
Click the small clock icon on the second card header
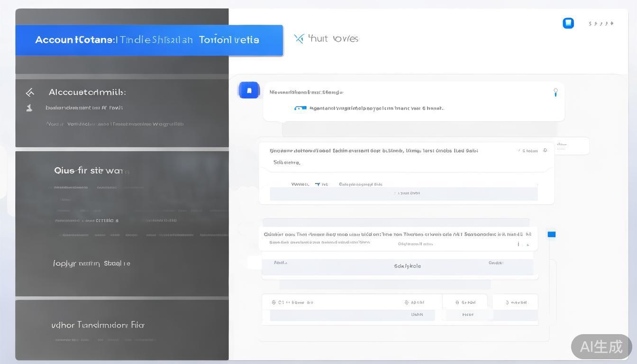tap(545, 150)
